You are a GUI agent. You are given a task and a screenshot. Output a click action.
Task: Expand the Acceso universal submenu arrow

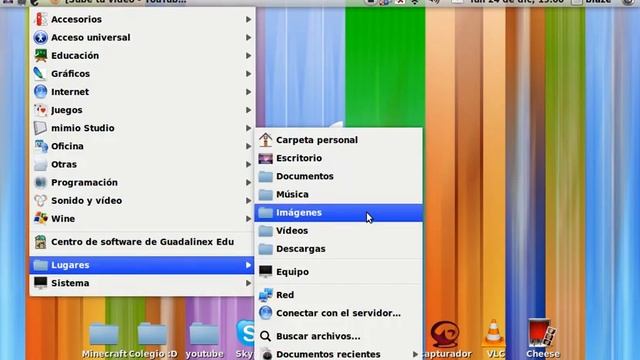[x=248, y=37]
